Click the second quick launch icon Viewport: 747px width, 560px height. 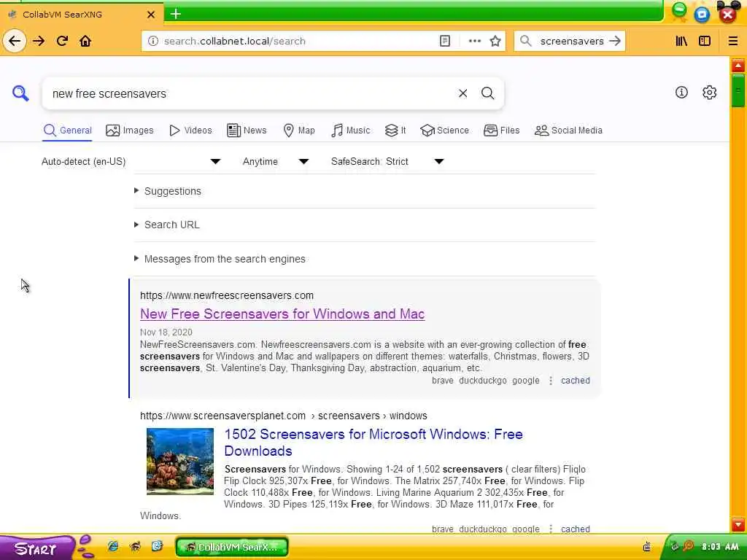(135, 546)
